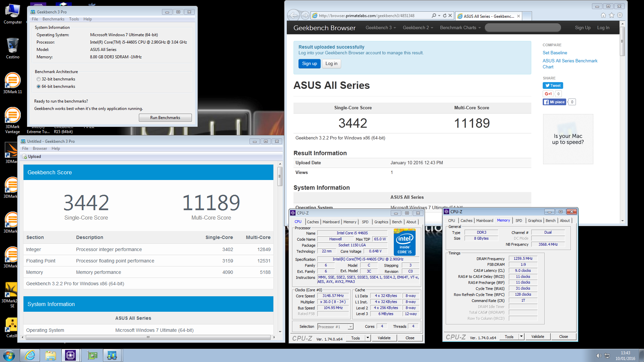Click the address bar search magnifier icon
The width and height of the screenshot is (644, 362).
(x=434, y=15)
